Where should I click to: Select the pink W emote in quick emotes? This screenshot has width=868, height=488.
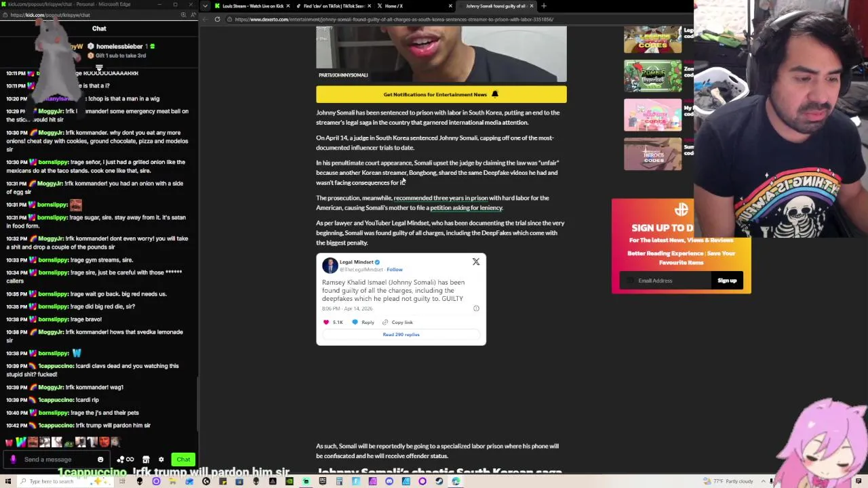9,443
